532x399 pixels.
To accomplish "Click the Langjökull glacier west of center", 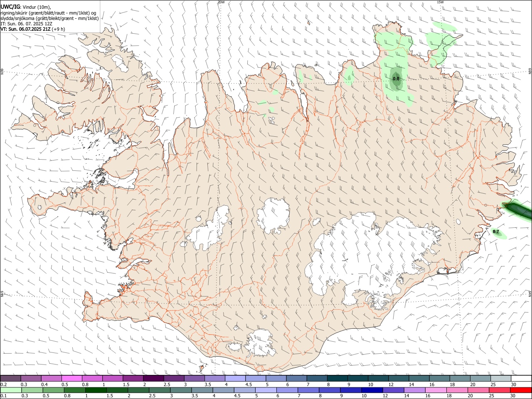I will [208, 229].
